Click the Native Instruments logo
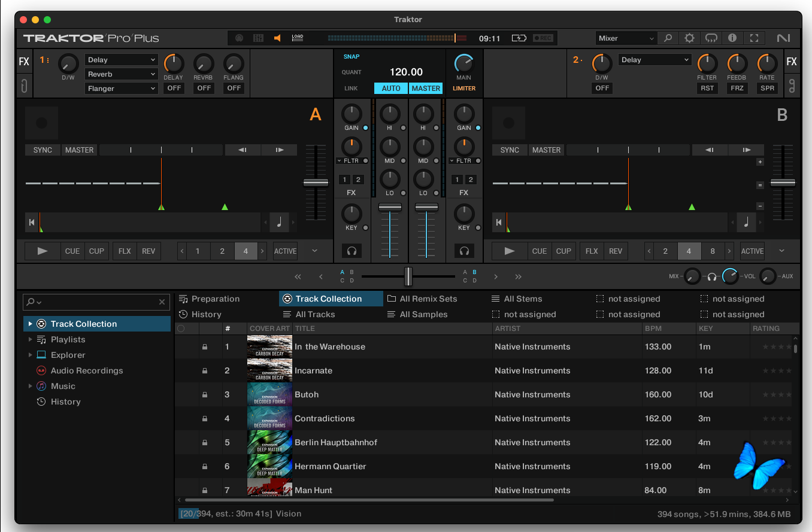812x532 pixels. [783, 38]
